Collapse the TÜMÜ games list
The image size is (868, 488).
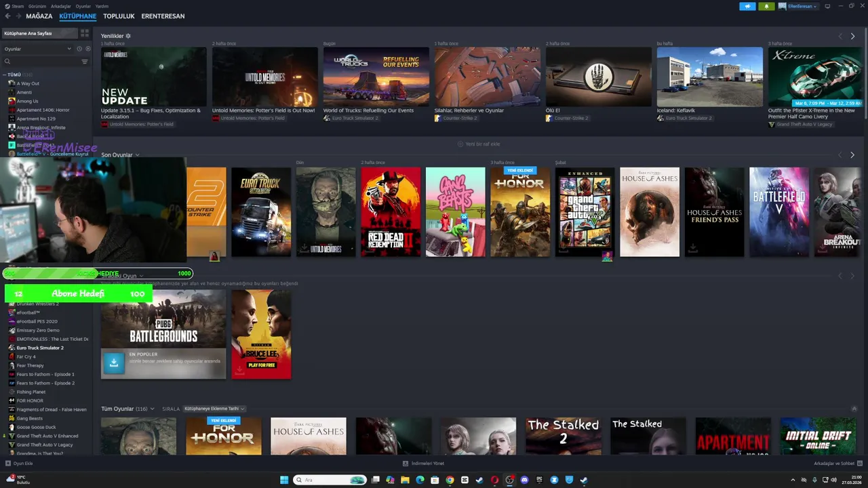pyautogui.click(x=5, y=75)
